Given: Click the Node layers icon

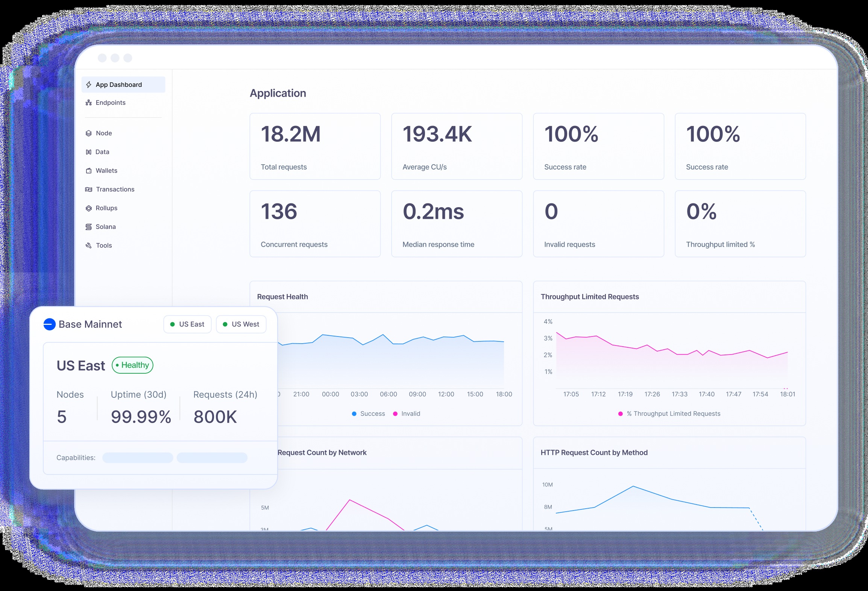Looking at the screenshot, I should (89, 133).
